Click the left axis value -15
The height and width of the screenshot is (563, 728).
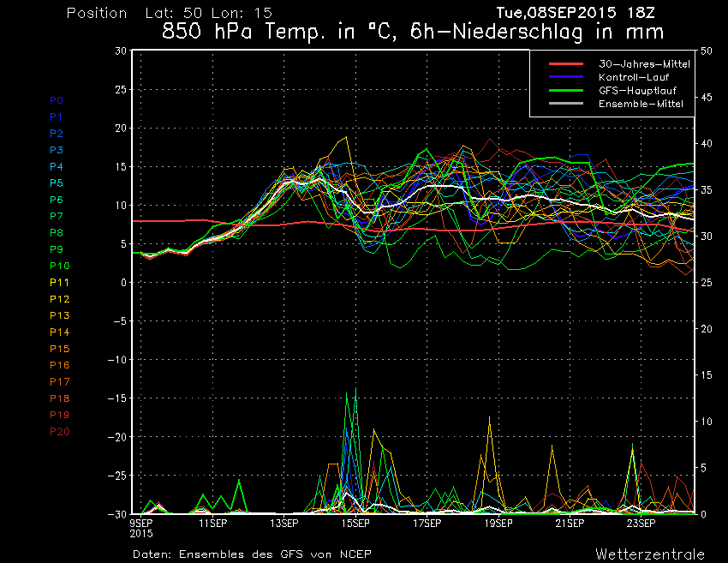pos(117,398)
